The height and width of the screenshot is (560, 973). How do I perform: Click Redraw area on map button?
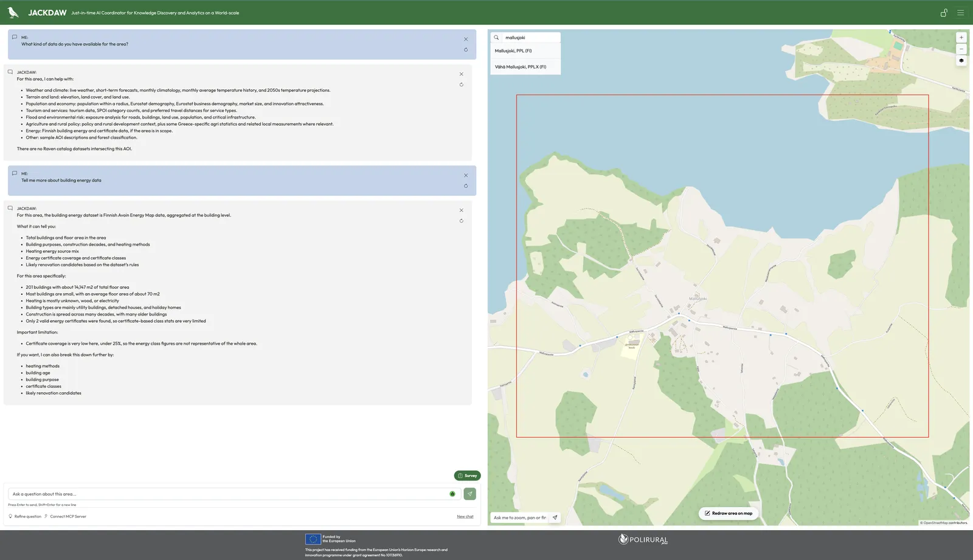click(x=729, y=513)
